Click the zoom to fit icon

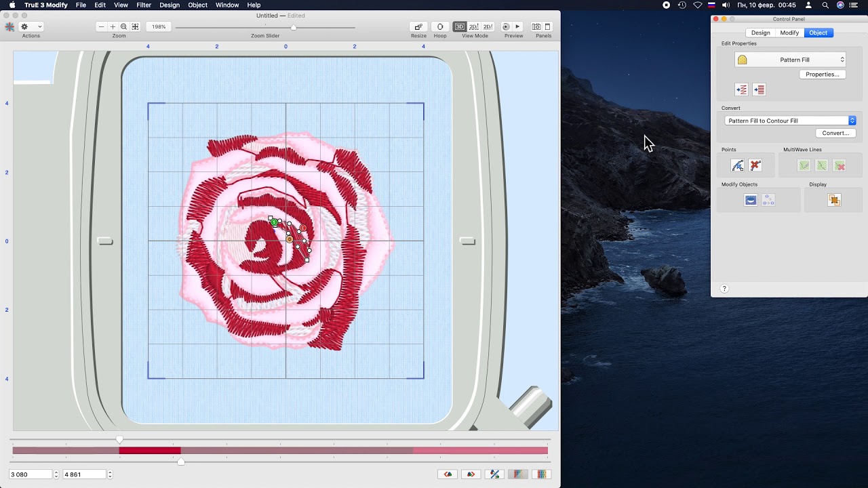pos(135,26)
